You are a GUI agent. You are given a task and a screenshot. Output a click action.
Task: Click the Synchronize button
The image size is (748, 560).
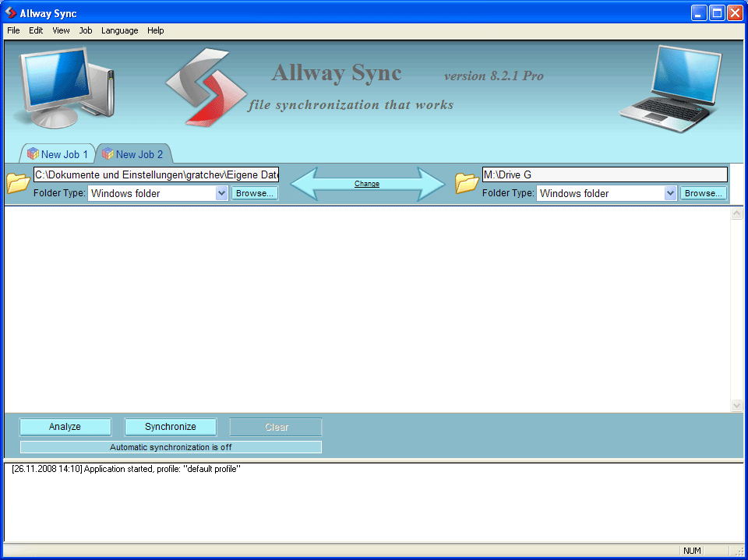[x=171, y=426]
